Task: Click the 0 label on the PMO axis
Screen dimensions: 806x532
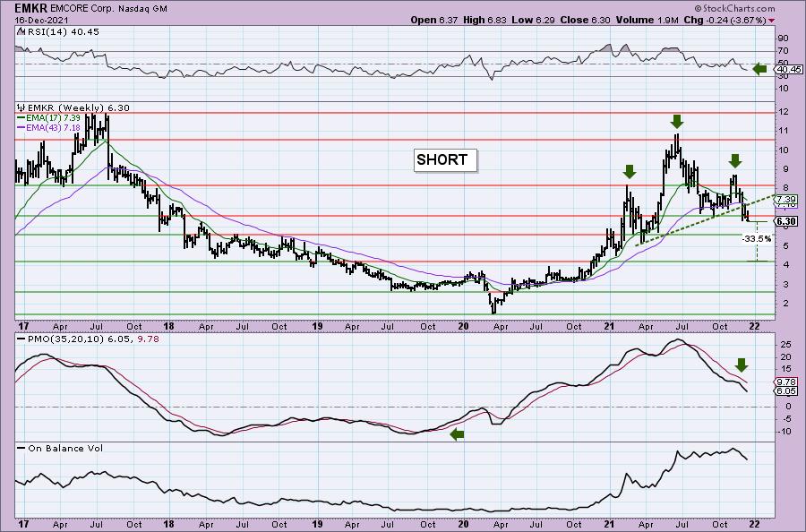Action: (x=788, y=407)
